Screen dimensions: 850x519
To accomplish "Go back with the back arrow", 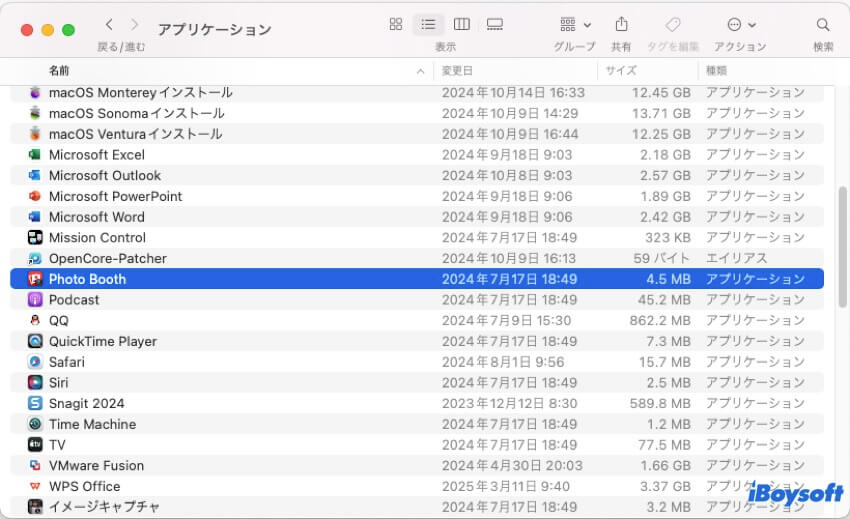I will point(109,24).
